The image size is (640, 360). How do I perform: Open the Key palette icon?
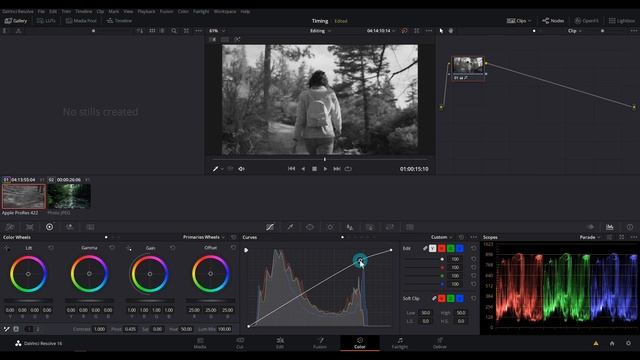pos(370,227)
